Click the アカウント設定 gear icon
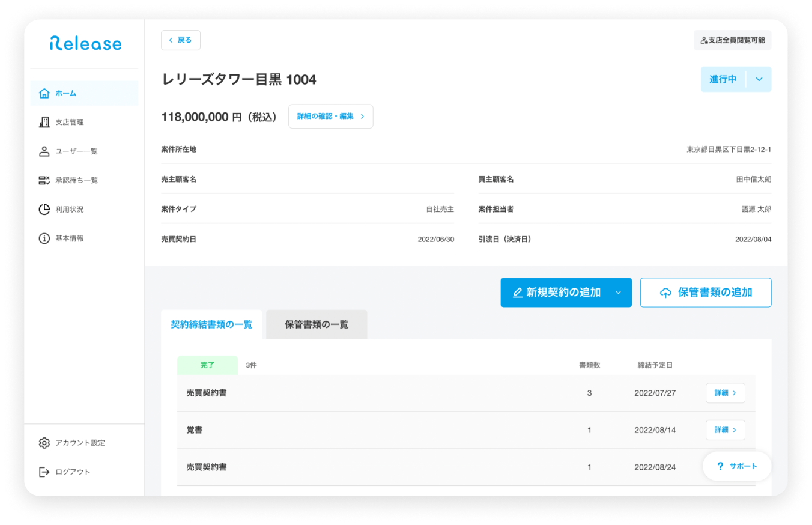 point(44,443)
